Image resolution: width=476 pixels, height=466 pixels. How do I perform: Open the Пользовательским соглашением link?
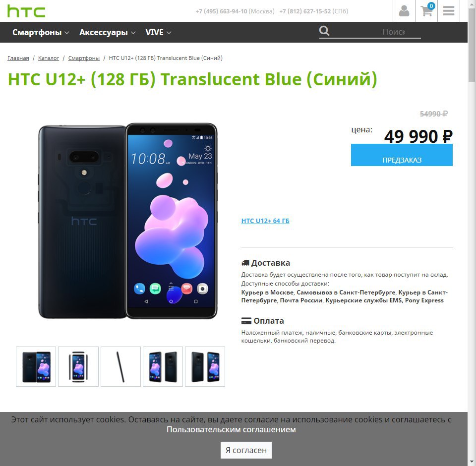[x=231, y=430]
